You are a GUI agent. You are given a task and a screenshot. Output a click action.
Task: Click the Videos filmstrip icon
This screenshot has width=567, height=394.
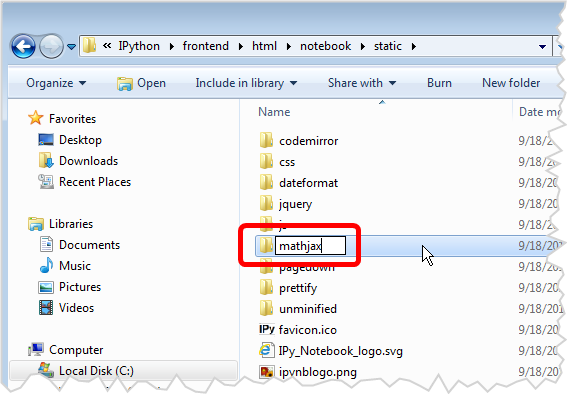(x=46, y=308)
